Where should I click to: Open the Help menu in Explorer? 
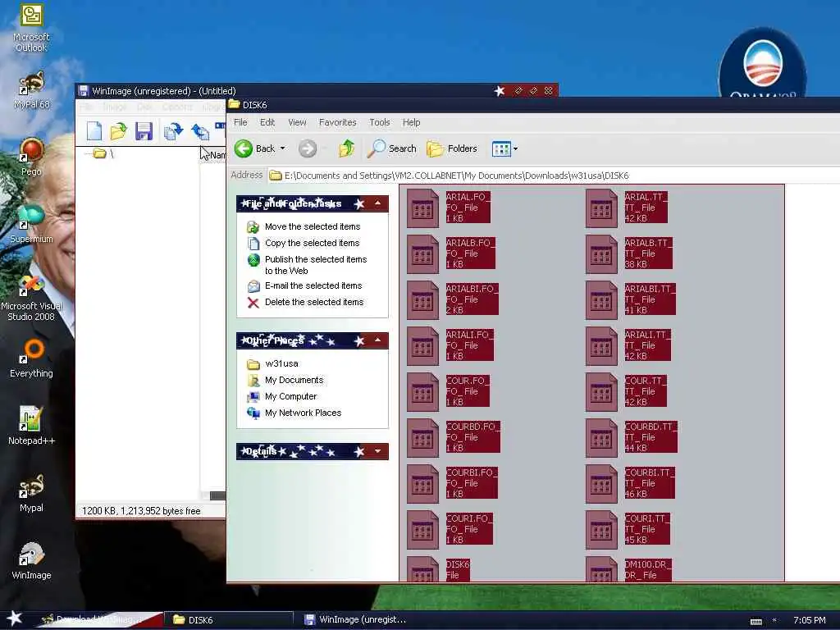tap(412, 122)
